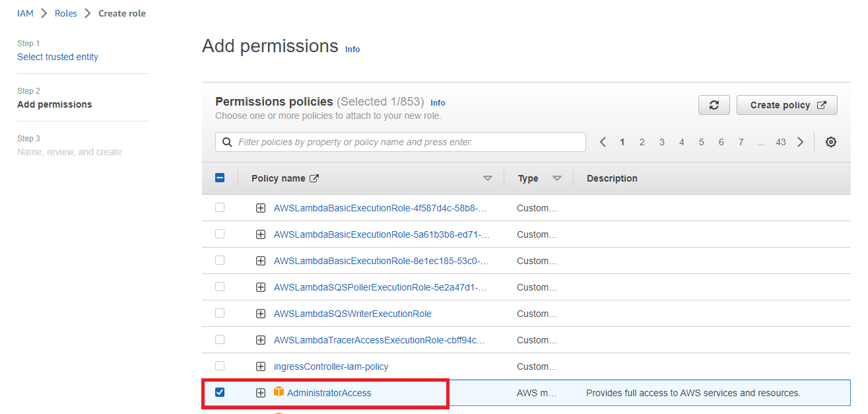Open AWSLambdaSQSWriterExecutionRole policy link

(352, 314)
